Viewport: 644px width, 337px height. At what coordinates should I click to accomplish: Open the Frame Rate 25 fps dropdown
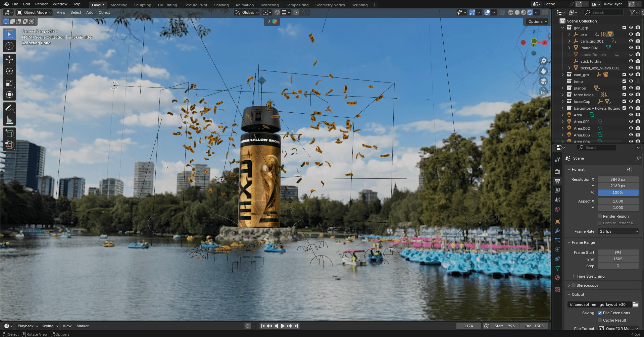pos(618,231)
